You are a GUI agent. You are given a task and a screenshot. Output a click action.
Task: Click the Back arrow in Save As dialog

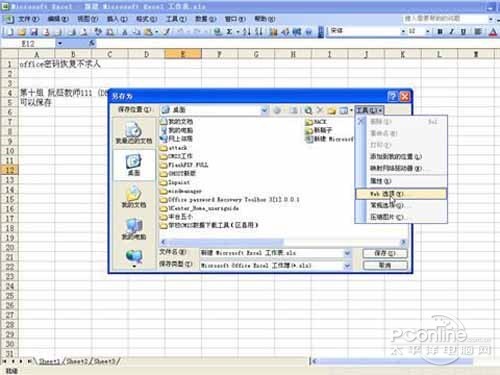point(276,110)
